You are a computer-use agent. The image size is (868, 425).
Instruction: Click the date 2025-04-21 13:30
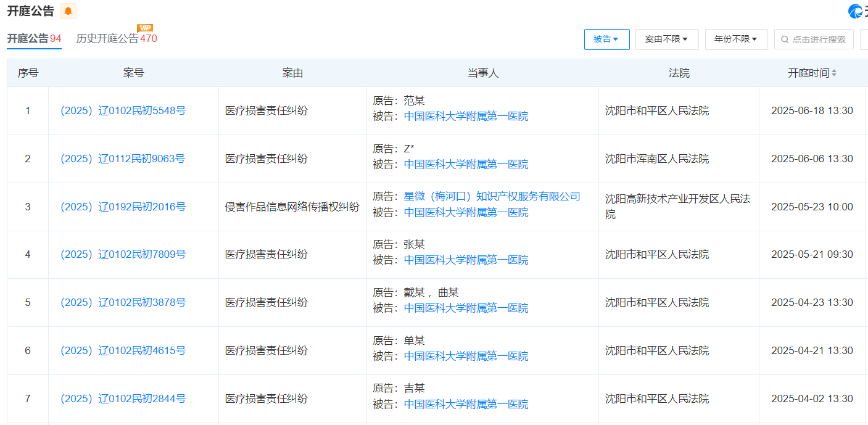812,351
